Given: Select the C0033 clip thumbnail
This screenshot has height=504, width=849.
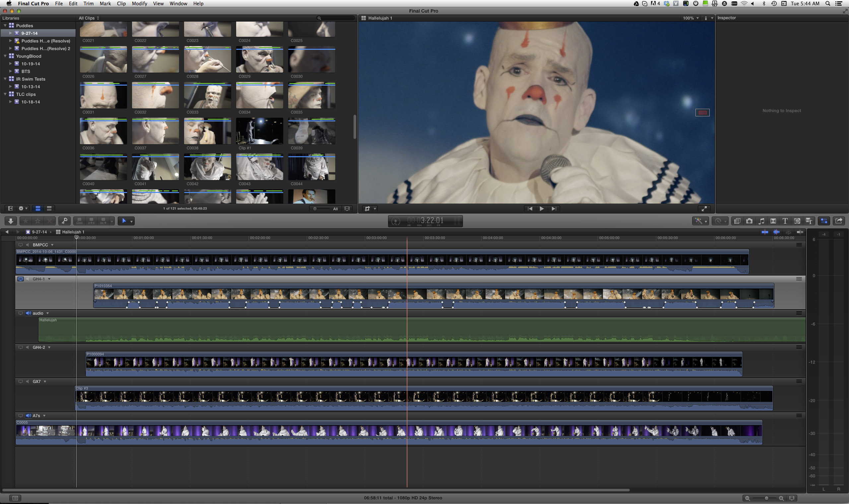Looking at the screenshot, I should tap(207, 95).
